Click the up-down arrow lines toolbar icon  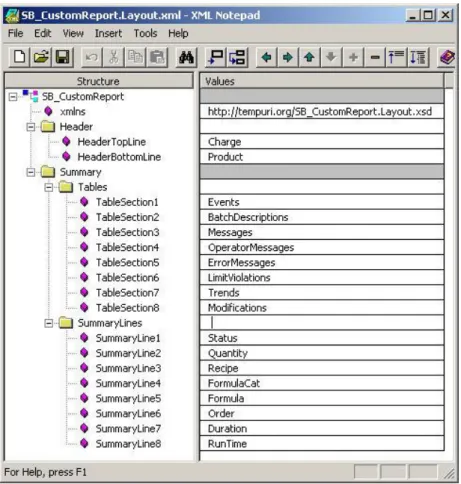[418, 57]
